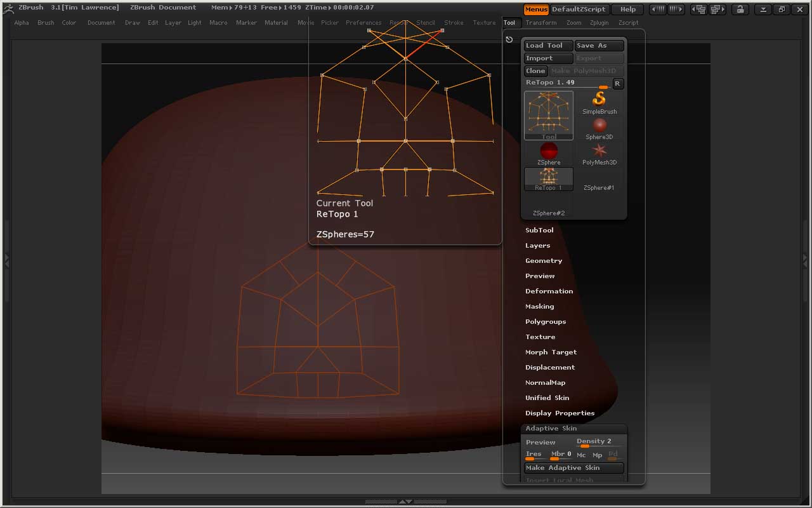Enable the Mc toggle in Adaptive Skin

point(581,455)
